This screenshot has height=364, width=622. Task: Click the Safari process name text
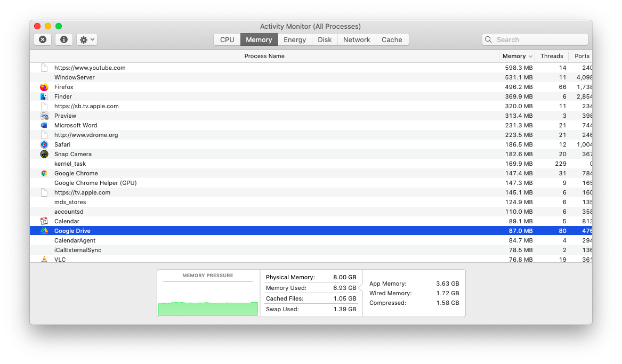(62, 145)
